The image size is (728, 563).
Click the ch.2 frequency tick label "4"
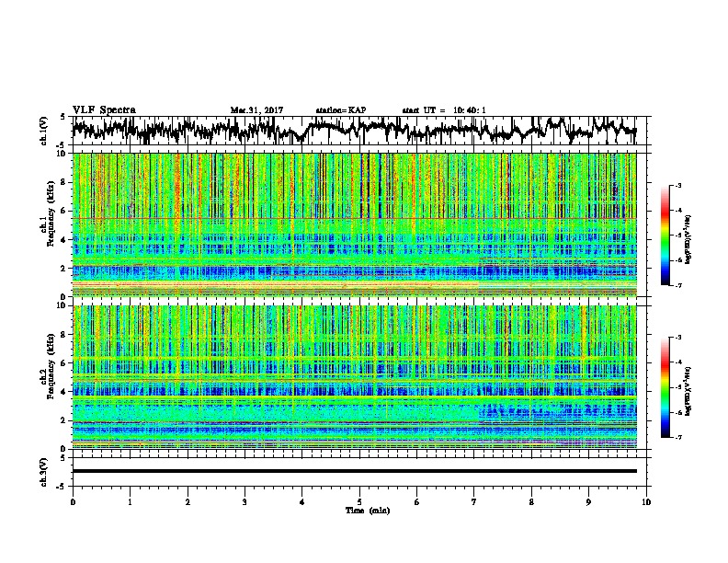[x=65, y=392]
